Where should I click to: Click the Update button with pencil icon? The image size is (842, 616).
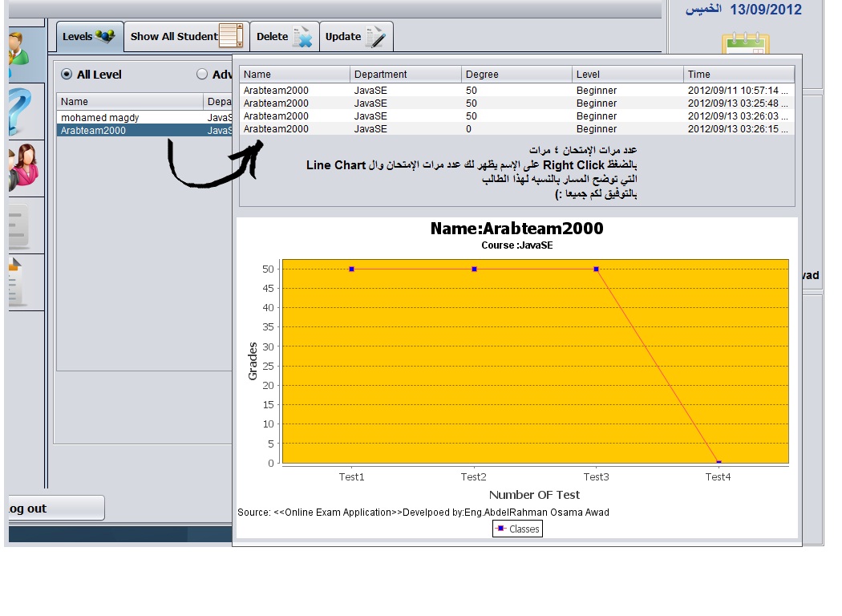point(356,37)
